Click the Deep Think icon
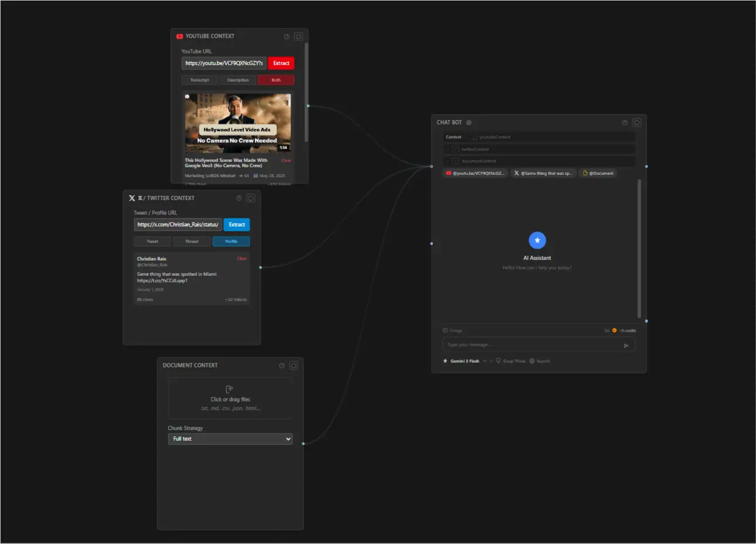This screenshot has height=544, width=756. 497,361
